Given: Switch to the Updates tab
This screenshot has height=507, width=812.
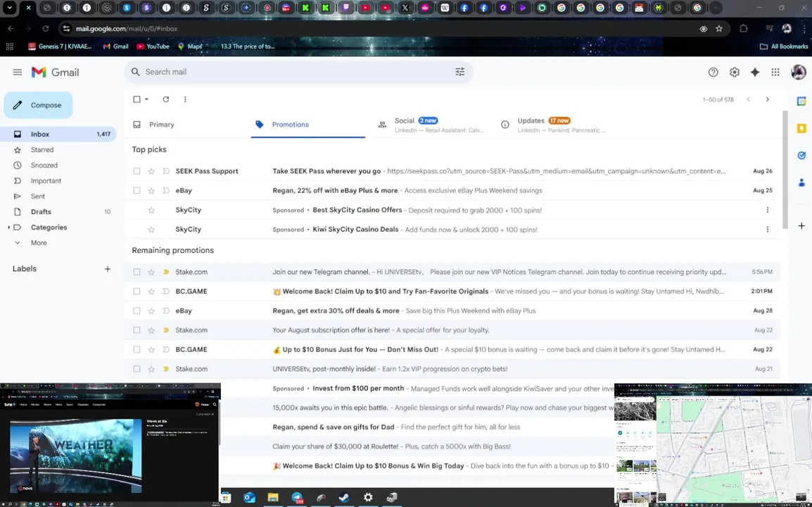Looking at the screenshot, I should click(553, 125).
